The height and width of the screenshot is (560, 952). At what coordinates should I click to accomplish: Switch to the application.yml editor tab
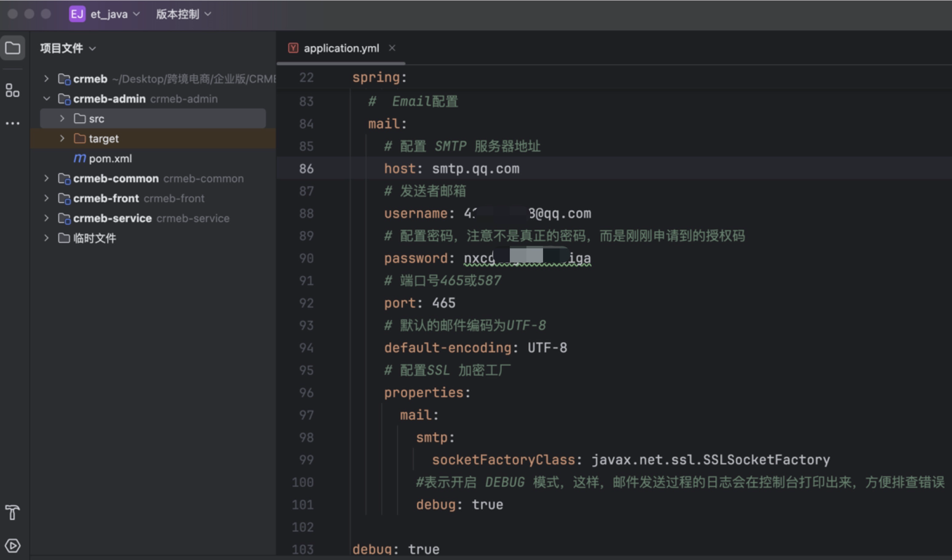(341, 48)
